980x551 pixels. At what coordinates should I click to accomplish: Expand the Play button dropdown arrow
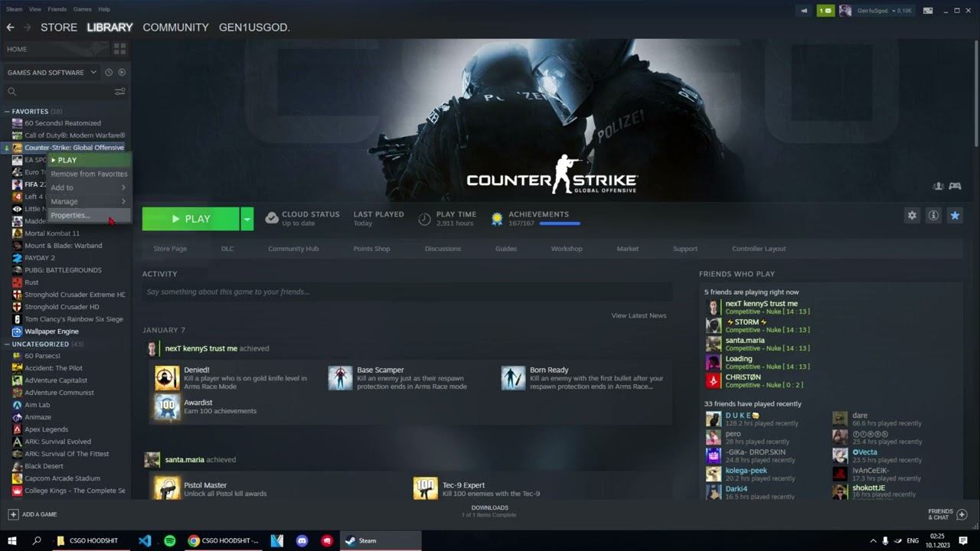tap(247, 219)
